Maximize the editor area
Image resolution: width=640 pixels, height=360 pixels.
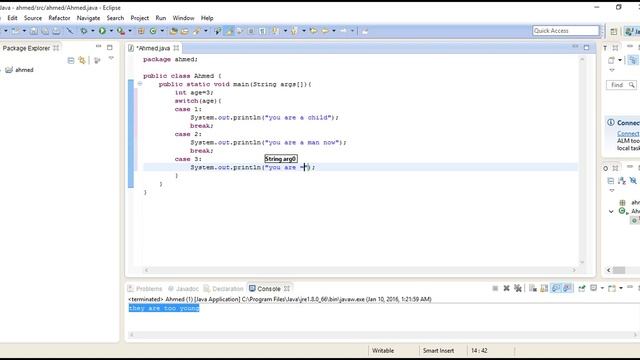pos(587,47)
